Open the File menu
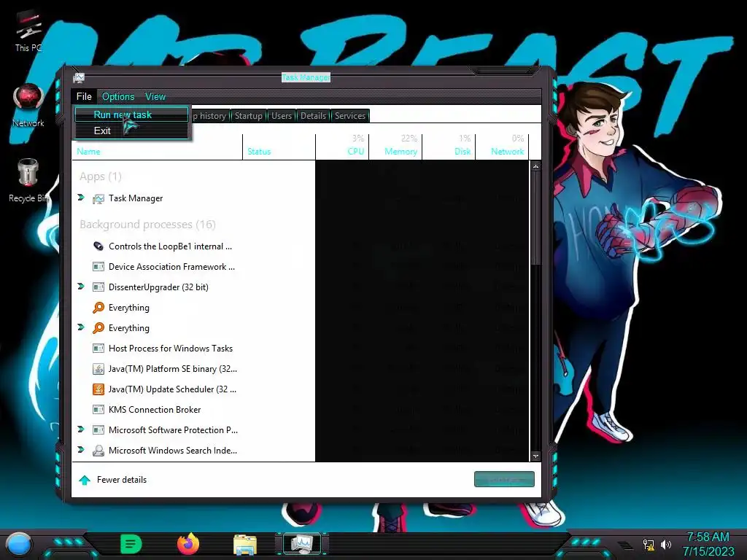 (84, 96)
